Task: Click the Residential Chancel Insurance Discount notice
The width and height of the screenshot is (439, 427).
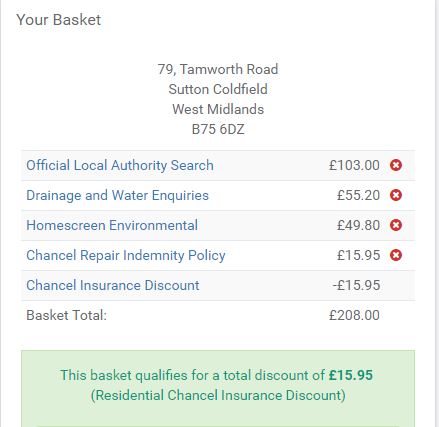Action: pyautogui.click(x=218, y=395)
